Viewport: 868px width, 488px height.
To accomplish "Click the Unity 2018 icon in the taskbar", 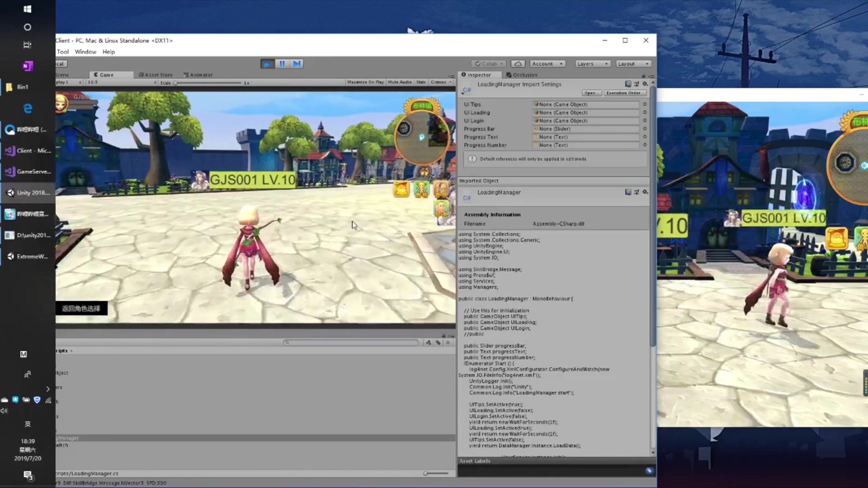I will coord(10,192).
